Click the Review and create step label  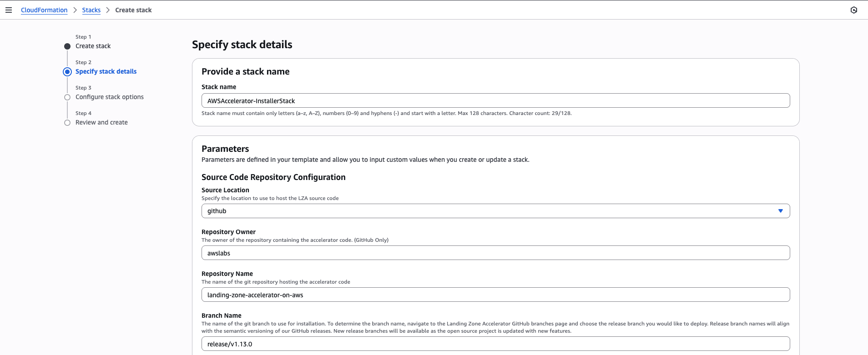tap(101, 122)
